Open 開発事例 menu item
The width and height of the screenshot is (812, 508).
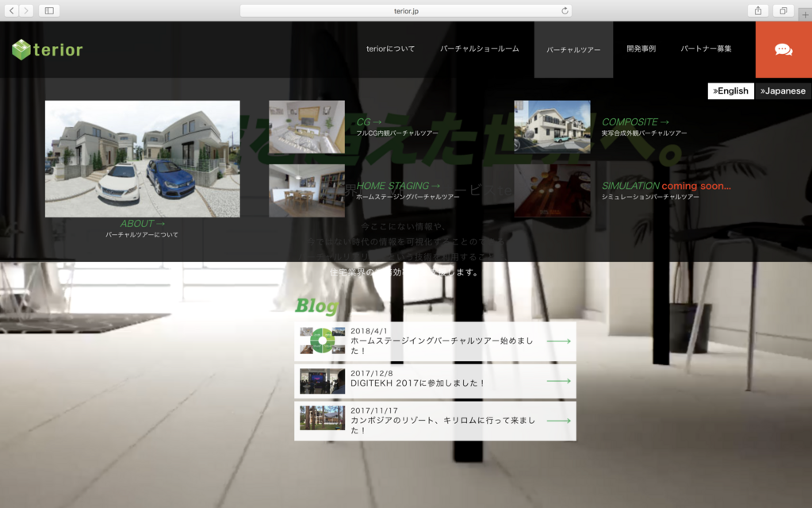click(641, 48)
